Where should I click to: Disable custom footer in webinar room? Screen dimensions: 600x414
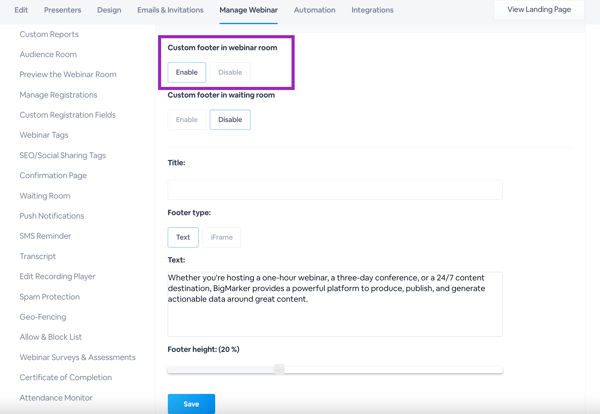coord(230,72)
